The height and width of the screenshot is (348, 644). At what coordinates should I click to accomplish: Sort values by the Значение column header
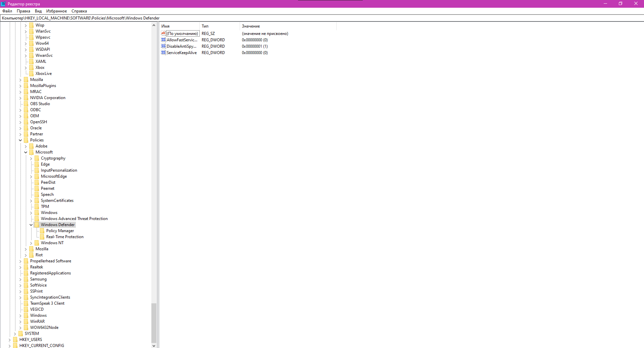click(288, 26)
